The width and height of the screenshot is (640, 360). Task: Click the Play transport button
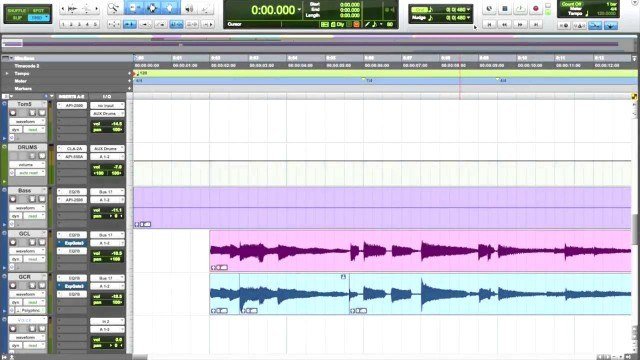(520, 9)
